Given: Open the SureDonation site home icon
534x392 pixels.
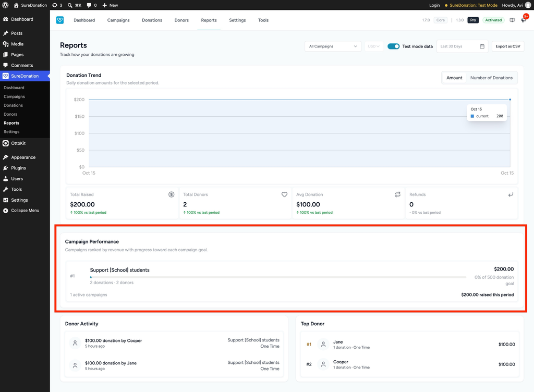Looking at the screenshot, I should (16, 5).
